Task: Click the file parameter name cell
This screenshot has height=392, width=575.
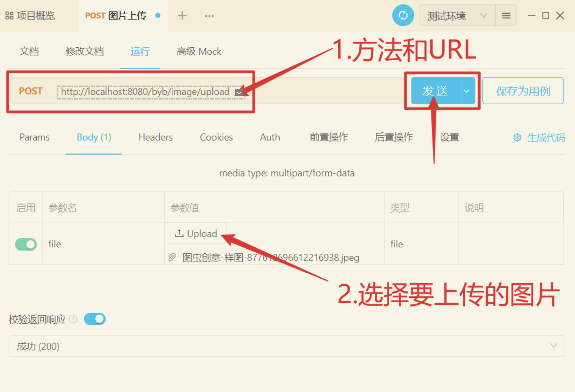Action: pos(103,244)
